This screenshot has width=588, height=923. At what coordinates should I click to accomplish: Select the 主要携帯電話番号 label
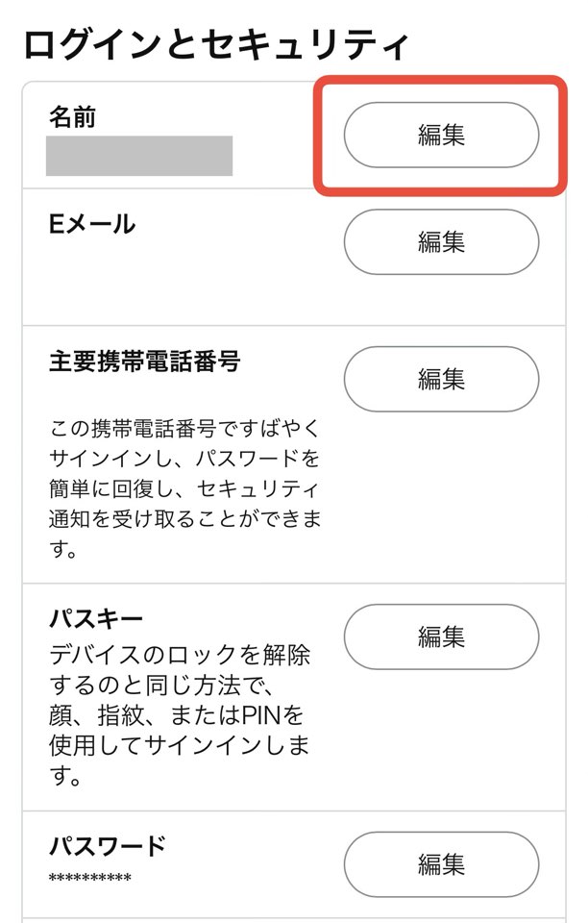(x=144, y=362)
